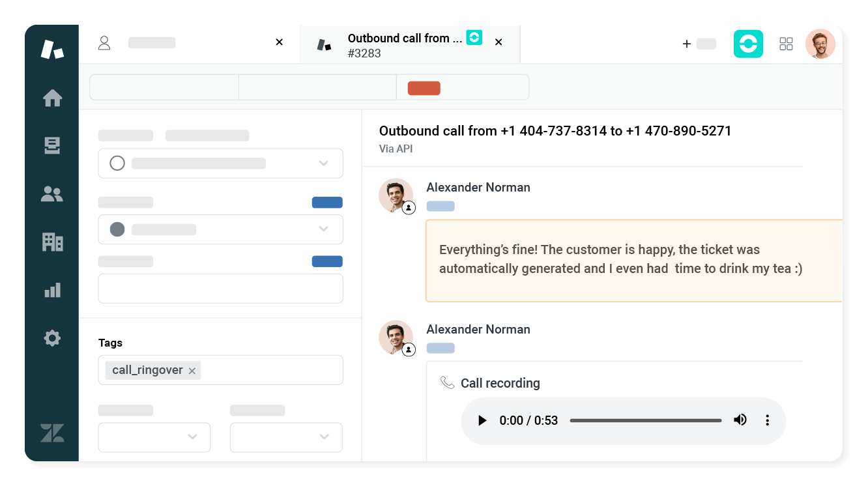The height and width of the screenshot is (486, 868).
Task: Mute the call recording volume
Action: pos(740,420)
